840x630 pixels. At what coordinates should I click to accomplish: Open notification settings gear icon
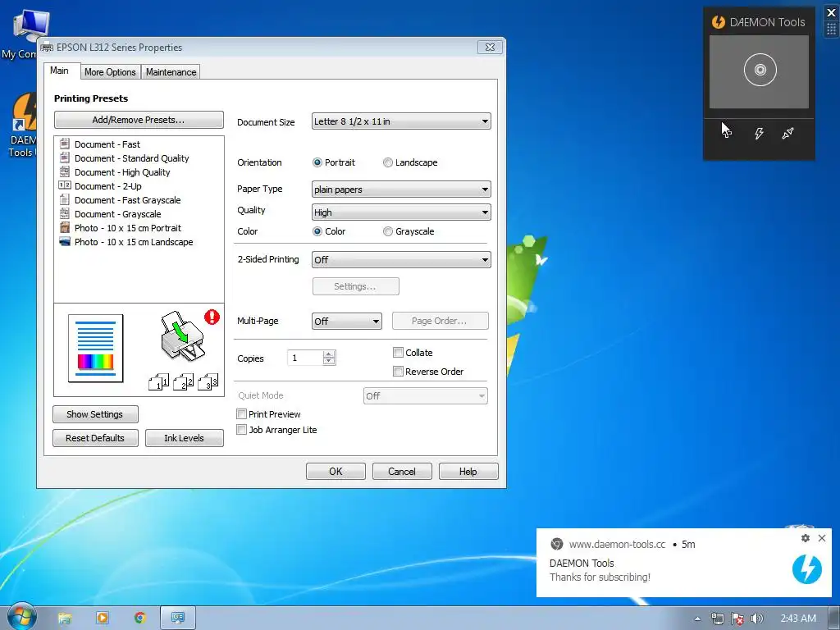tap(806, 538)
